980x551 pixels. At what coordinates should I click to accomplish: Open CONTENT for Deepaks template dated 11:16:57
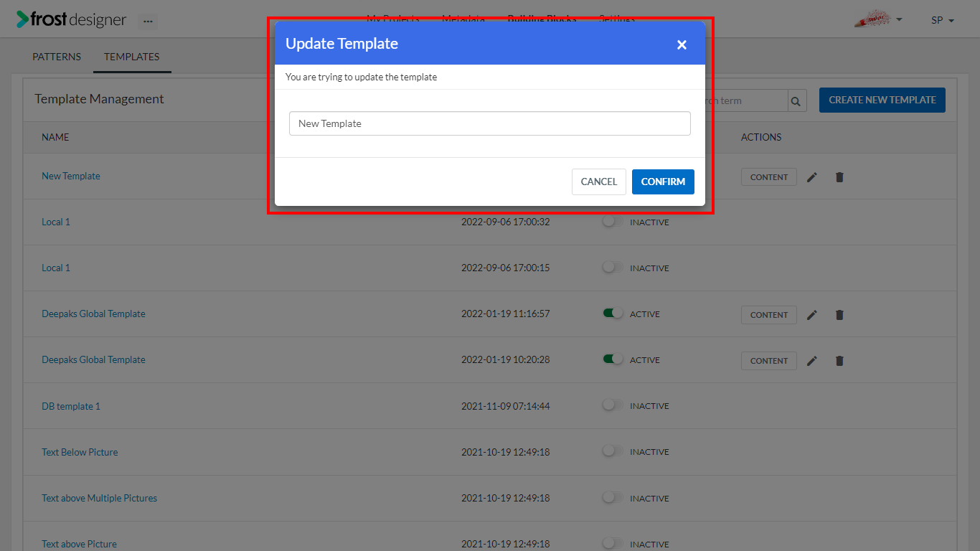point(769,315)
